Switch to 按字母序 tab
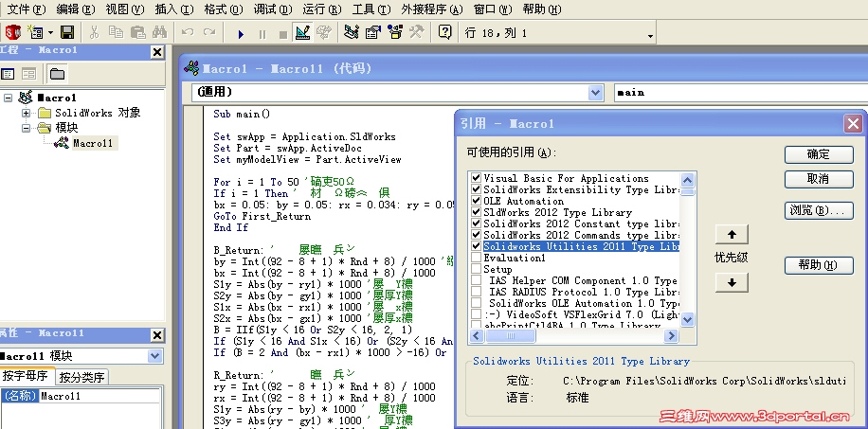 point(27,376)
